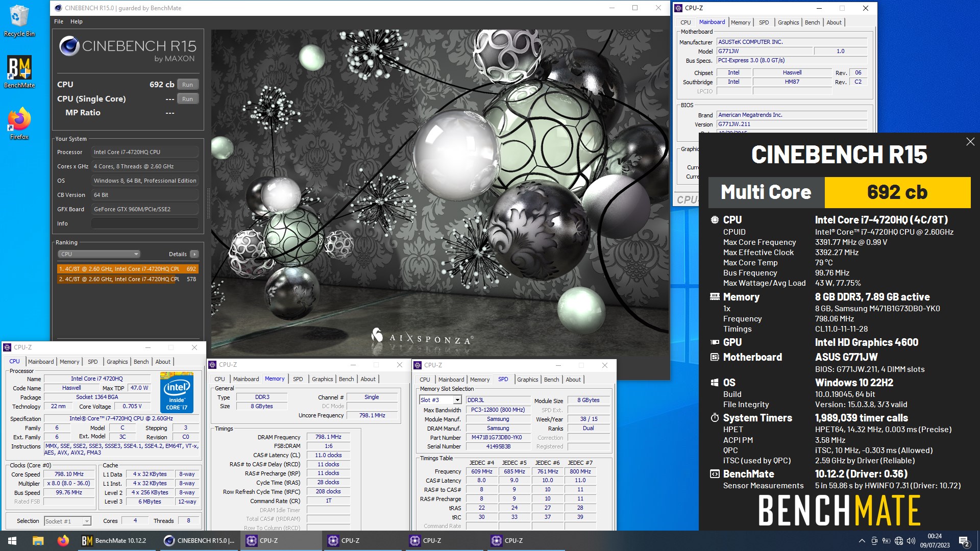The height and width of the screenshot is (551, 980).
Task: Activate the fourth CPU-Z taskbar button
Action: tap(526, 540)
